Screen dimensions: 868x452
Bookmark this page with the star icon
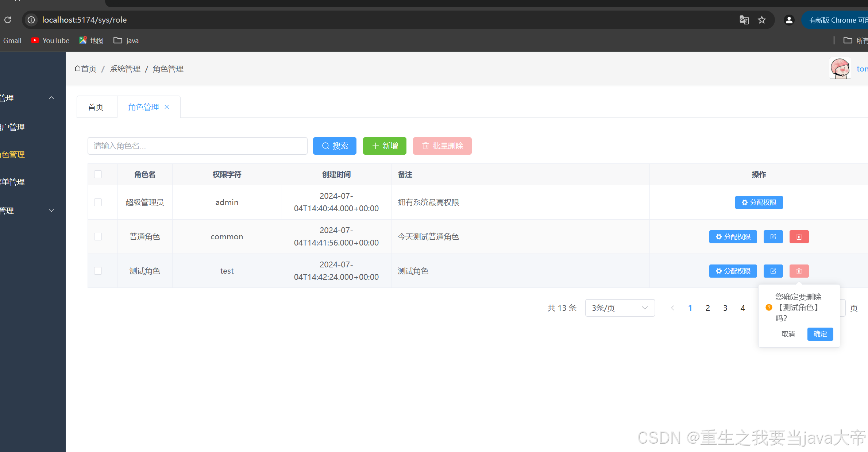click(x=761, y=20)
